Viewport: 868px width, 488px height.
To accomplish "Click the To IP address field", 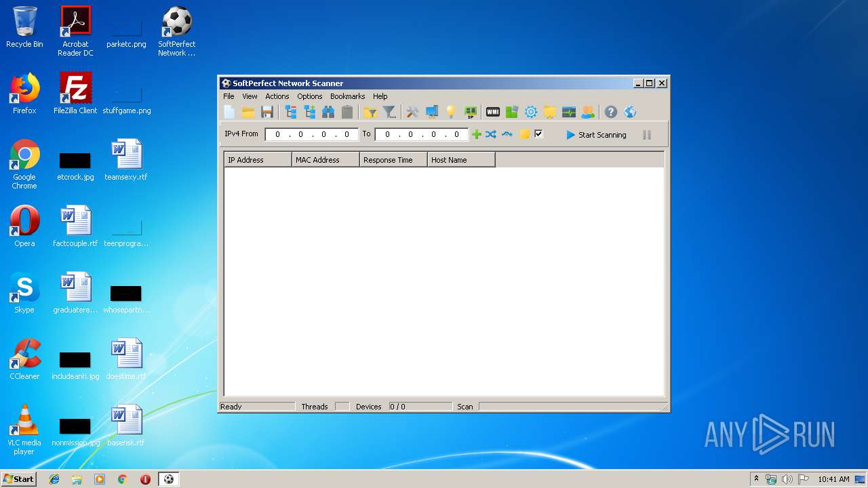I will (421, 134).
